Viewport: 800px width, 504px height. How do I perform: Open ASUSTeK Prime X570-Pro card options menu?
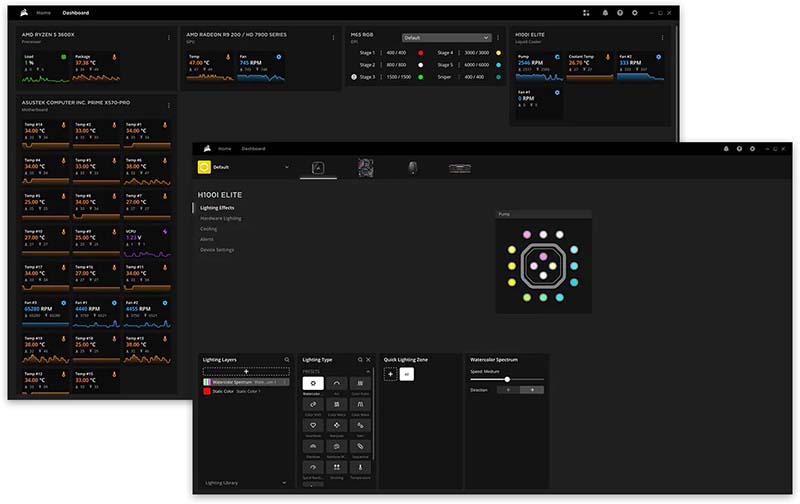(x=169, y=106)
